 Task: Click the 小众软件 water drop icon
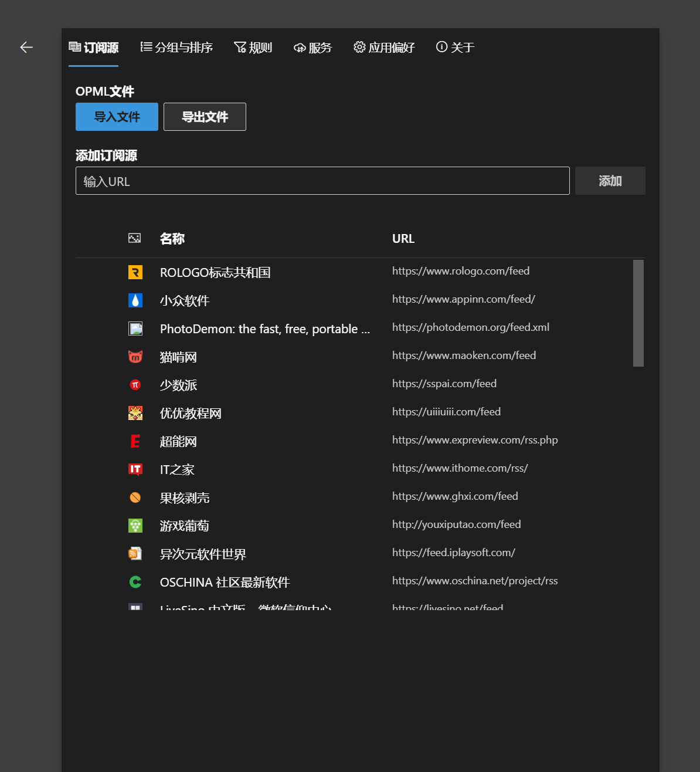pyautogui.click(x=135, y=300)
